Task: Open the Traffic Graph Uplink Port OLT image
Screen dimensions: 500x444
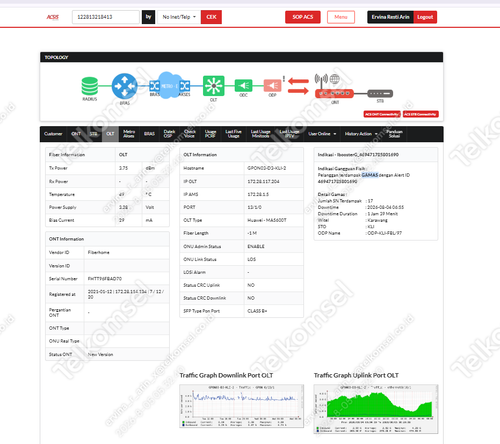Action: click(376, 409)
